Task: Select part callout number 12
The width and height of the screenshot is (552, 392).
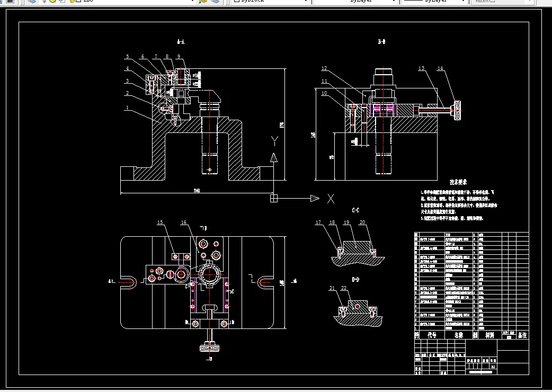Action: pyautogui.click(x=324, y=69)
